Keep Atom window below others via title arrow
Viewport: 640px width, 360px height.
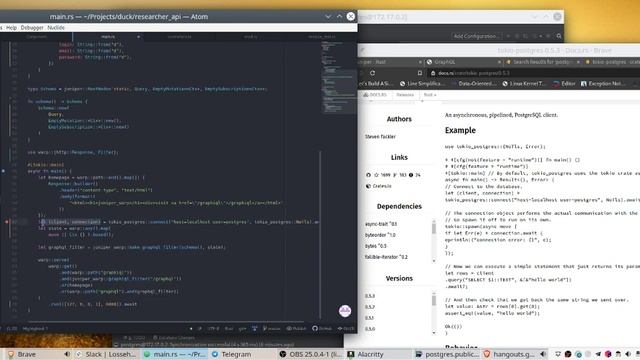point(328,17)
